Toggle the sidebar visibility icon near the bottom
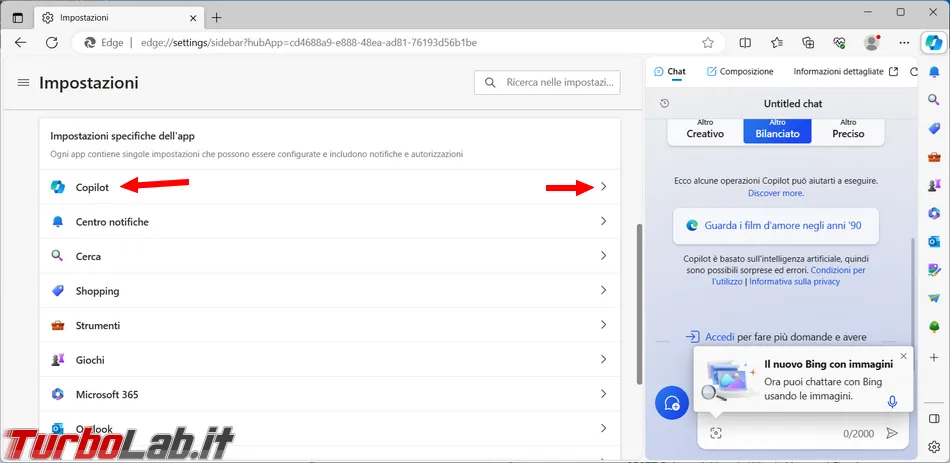Image resolution: width=950 pixels, height=463 pixels. 934,419
